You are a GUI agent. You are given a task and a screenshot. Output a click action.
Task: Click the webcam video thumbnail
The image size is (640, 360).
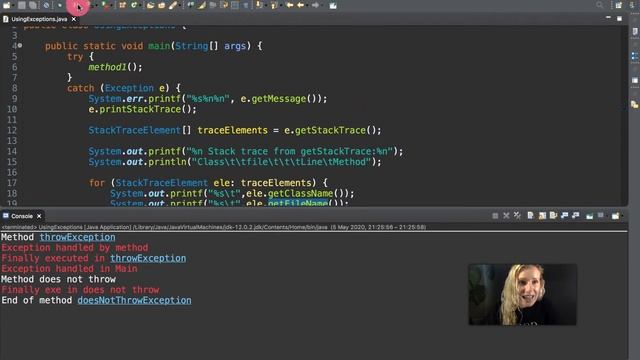(x=522, y=294)
